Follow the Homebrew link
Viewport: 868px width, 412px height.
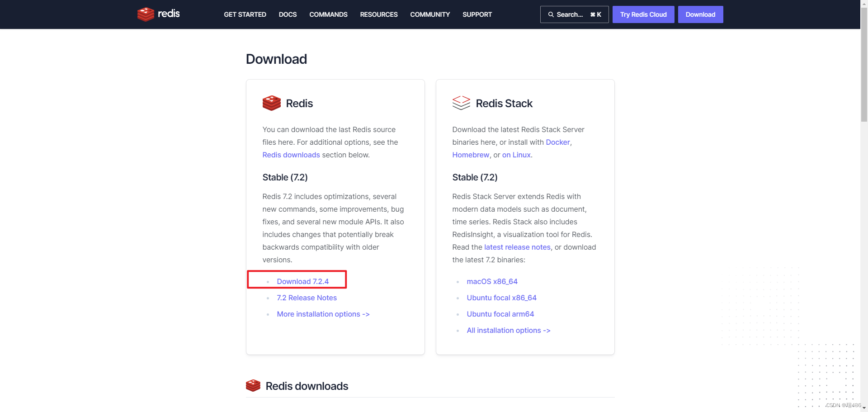point(471,155)
